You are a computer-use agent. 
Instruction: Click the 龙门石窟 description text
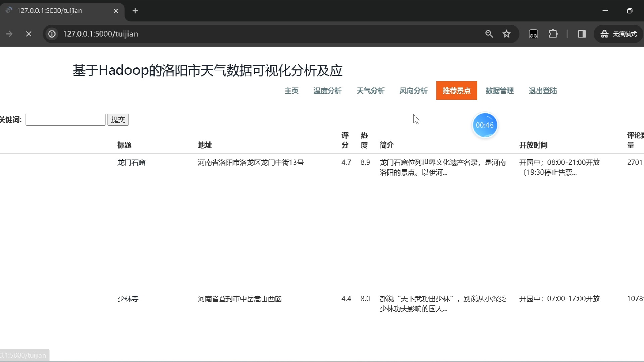point(443,168)
